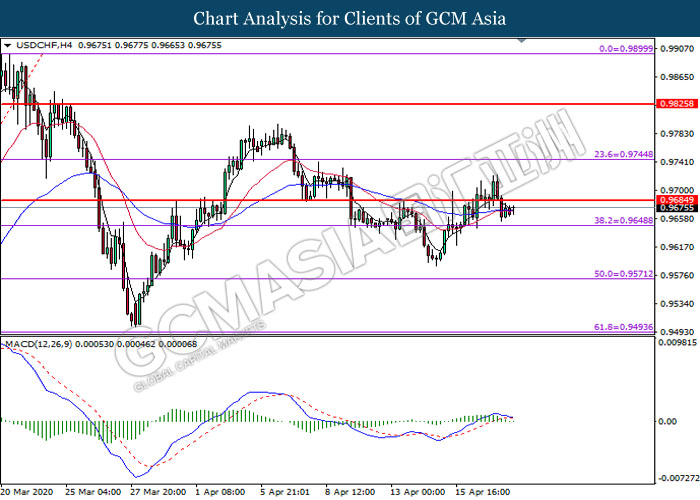
Task: Click the 8 Apr 12:00 time label
Action: [x=350, y=492]
